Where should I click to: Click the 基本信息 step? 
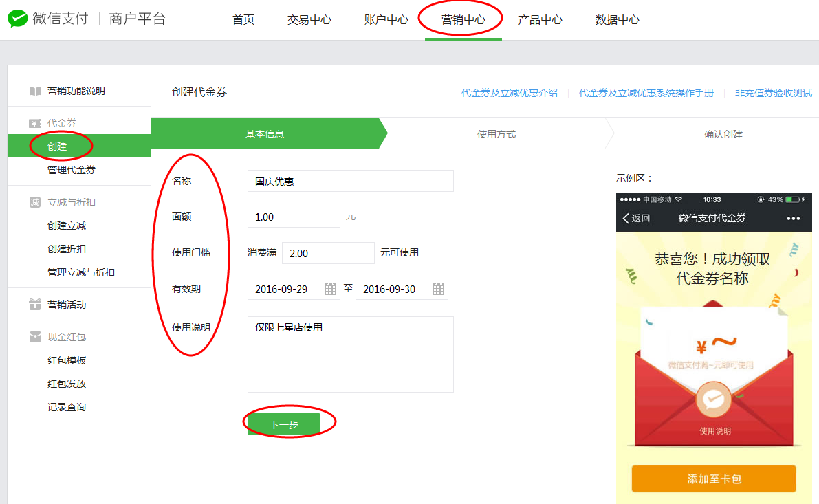point(265,134)
